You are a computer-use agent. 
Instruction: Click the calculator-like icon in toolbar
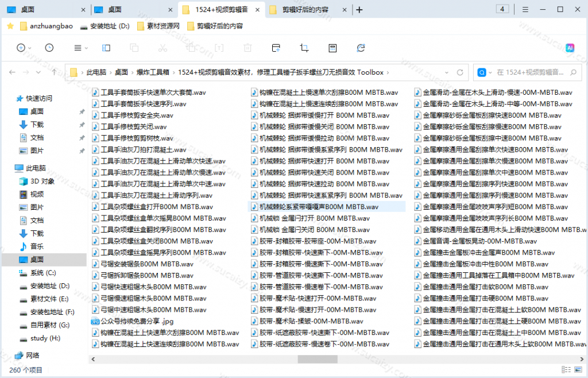tap(332, 48)
